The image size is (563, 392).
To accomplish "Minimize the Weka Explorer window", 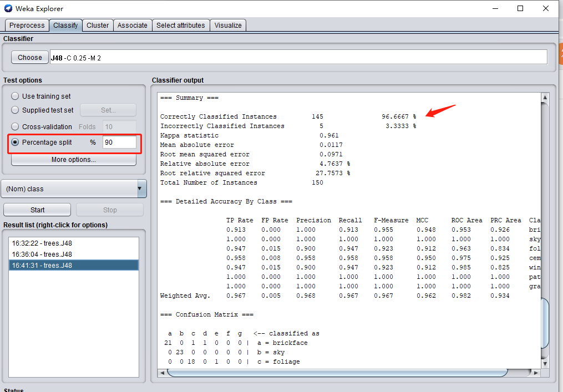I will [x=495, y=8].
